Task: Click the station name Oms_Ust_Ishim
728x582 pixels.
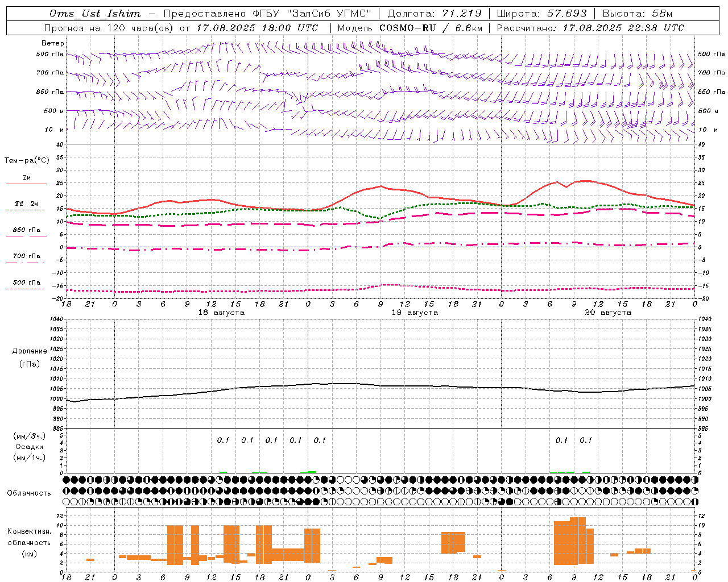Action: [x=95, y=14]
